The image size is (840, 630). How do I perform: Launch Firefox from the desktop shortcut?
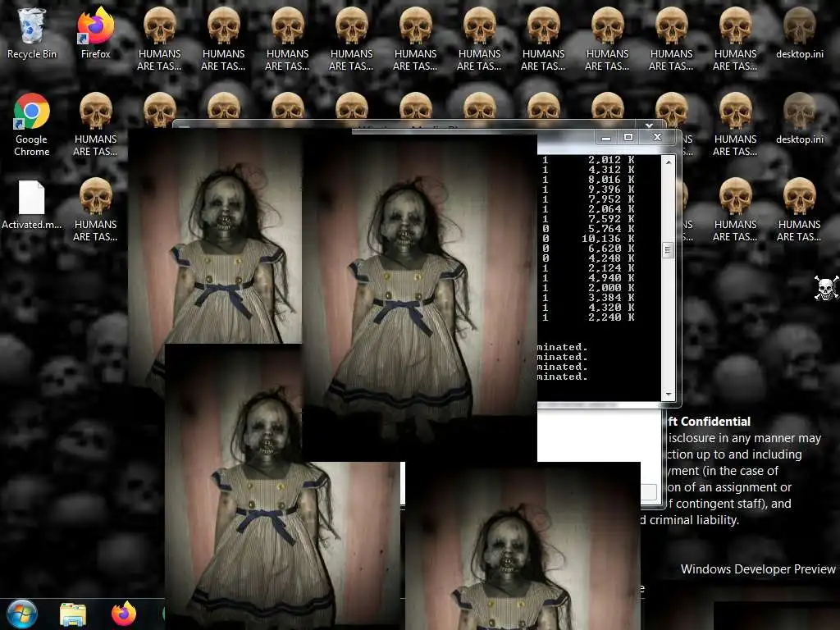pyautogui.click(x=95, y=33)
